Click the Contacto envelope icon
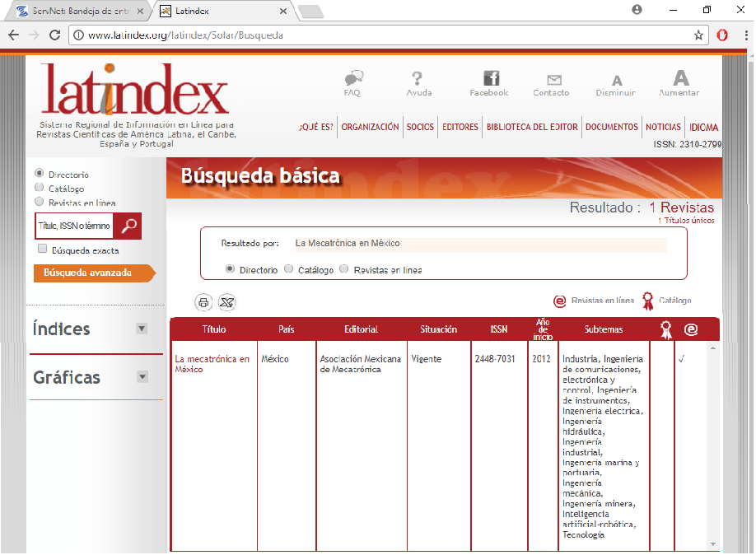The height and width of the screenshot is (555, 756). pyautogui.click(x=554, y=80)
